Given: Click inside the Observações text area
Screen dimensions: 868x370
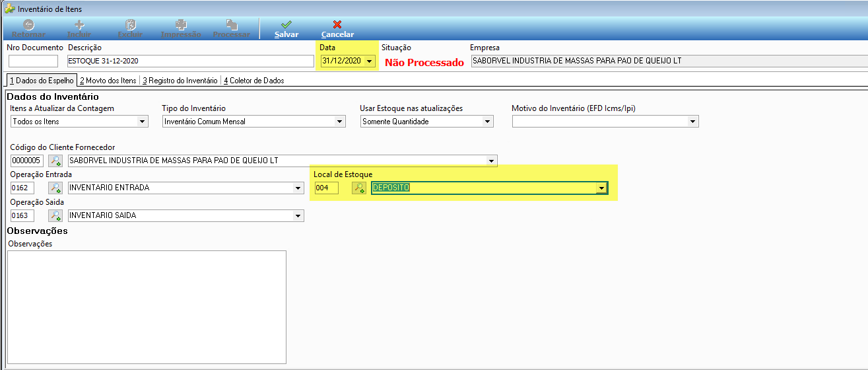Looking at the screenshot, I should [147, 307].
